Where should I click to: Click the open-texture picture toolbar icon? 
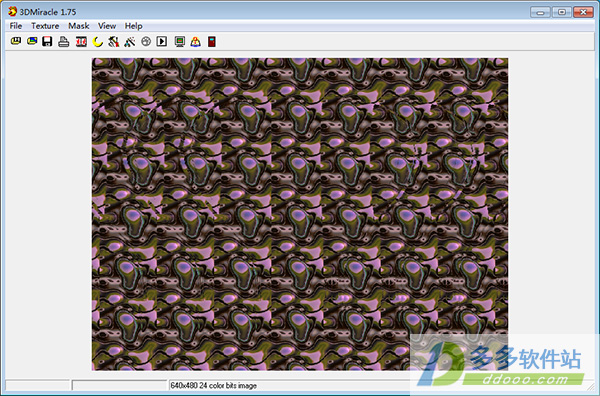(32, 41)
